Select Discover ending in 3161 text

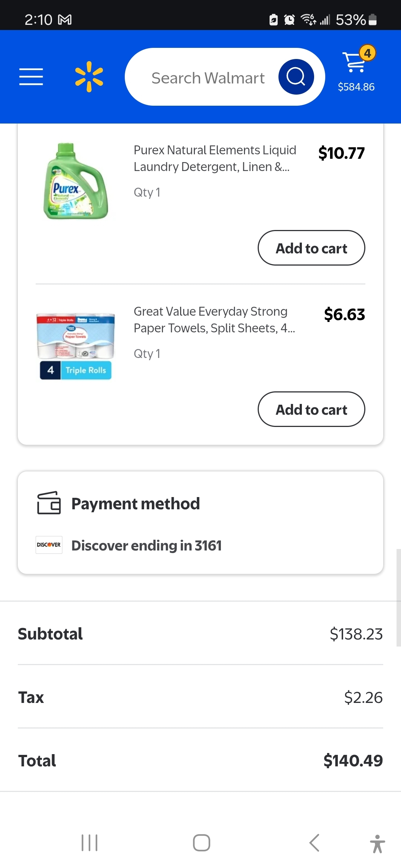point(146,546)
